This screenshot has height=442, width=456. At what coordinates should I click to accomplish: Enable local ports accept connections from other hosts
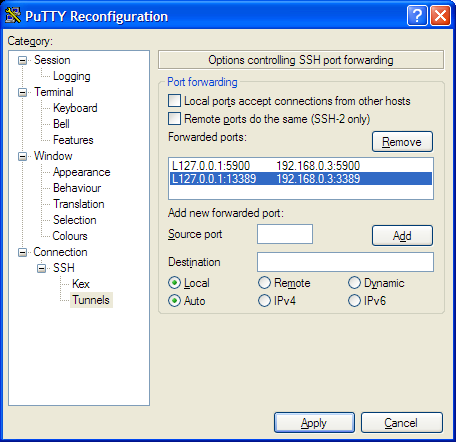[174, 101]
